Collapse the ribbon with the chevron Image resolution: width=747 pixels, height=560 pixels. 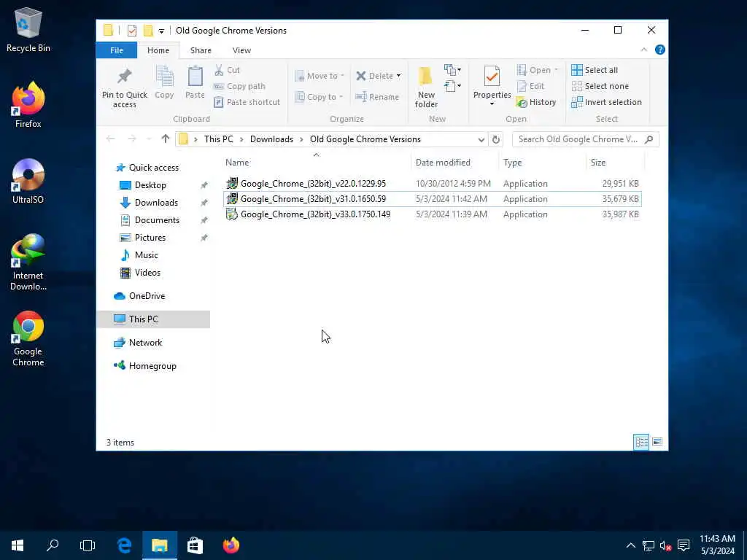pos(643,50)
